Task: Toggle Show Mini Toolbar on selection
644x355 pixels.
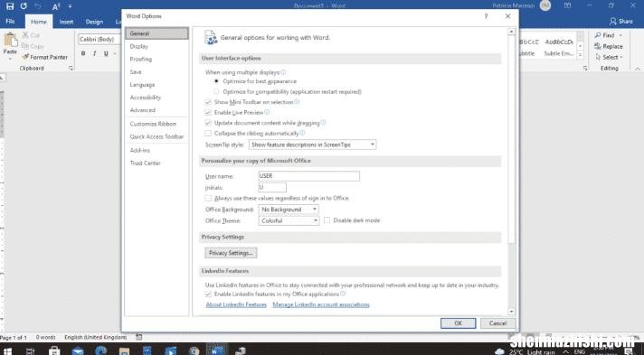Action: click(x=208, y=102)
